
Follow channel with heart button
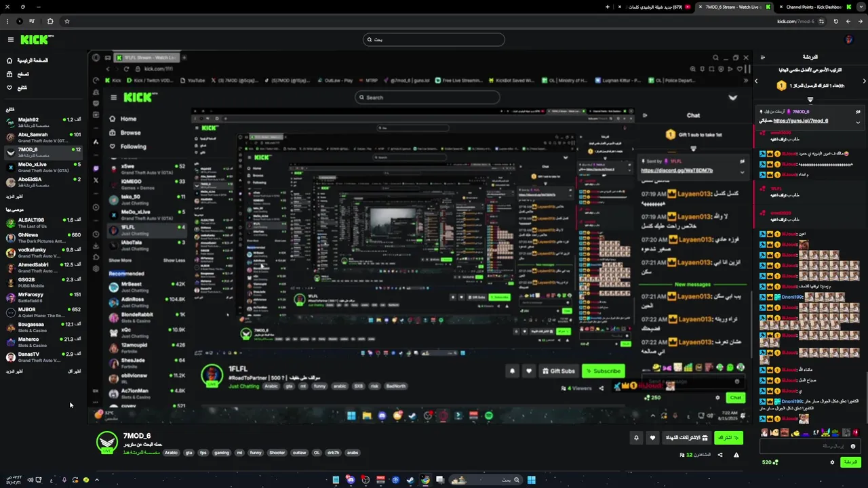[652, 438]
